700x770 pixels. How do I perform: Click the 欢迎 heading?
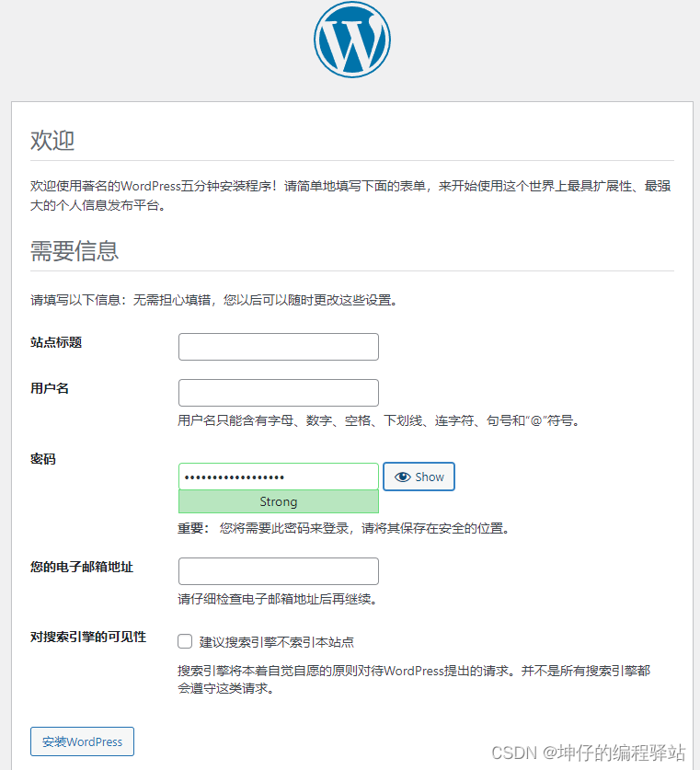[52, 141]
